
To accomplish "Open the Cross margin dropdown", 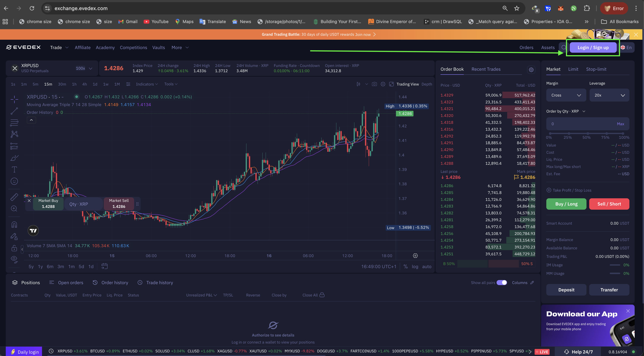I will pos(566,95).
